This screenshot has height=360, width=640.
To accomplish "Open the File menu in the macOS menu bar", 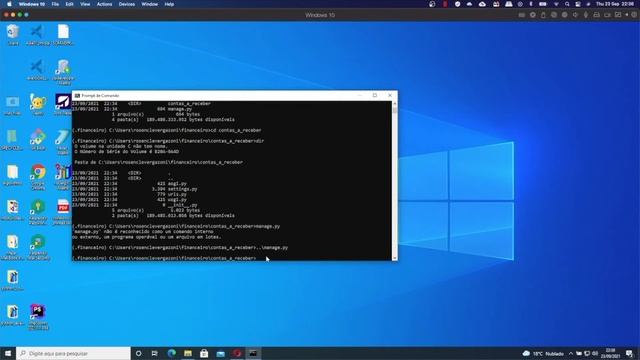I will (55, 4).
